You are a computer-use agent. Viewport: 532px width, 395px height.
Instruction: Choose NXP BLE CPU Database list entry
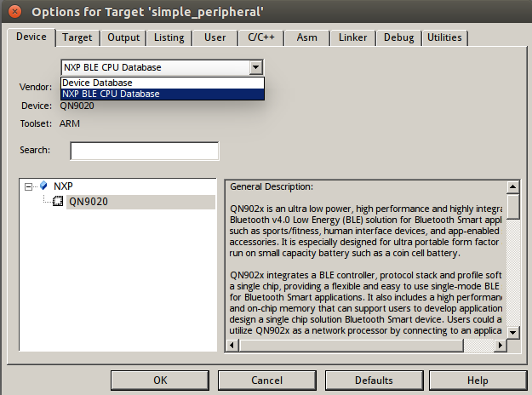(163, 94)
